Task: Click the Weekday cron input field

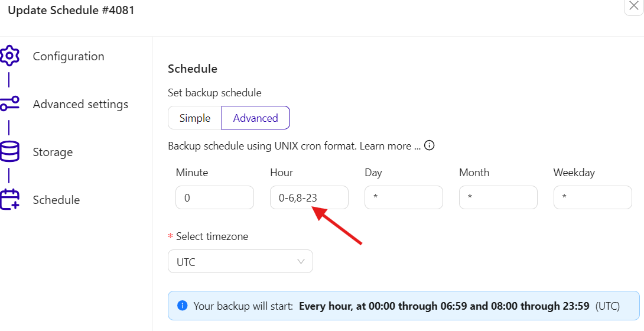Action: pyautogui.click(x=593, y=197)
